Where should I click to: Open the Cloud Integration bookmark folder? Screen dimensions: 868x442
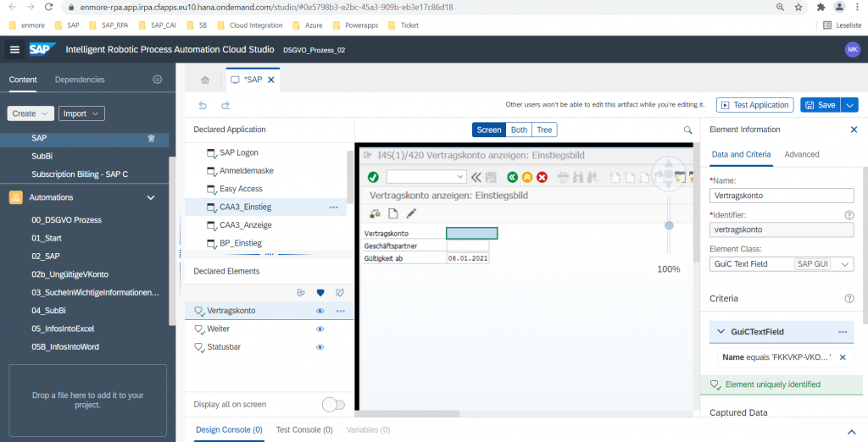tap(250, 25)
